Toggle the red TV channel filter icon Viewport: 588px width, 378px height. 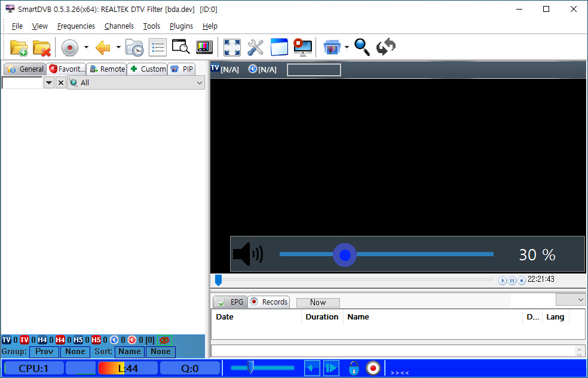(24, 340)
